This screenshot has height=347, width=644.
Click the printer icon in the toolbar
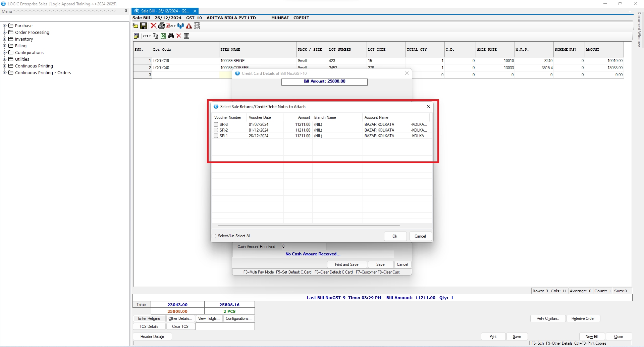[x=161, y=26]
